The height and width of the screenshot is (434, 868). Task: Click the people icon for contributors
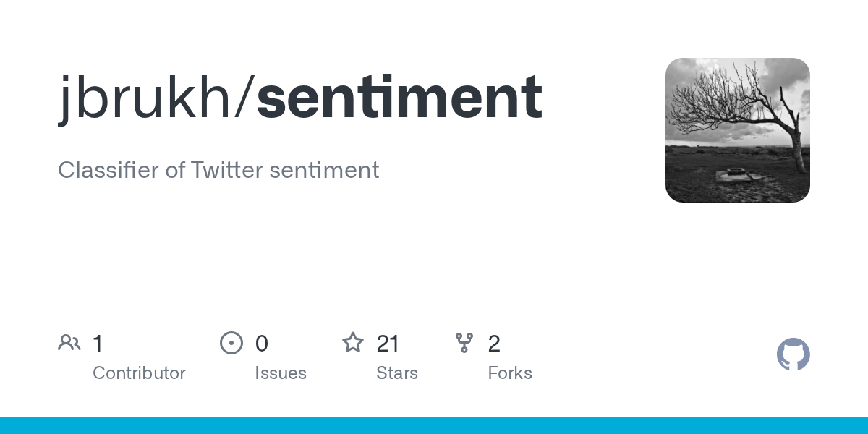coord(69,343)
